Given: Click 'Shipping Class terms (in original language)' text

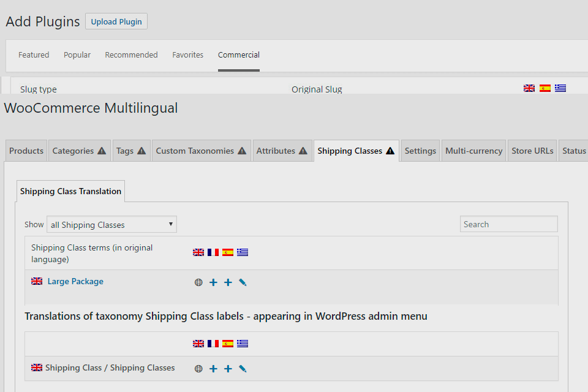Looking at the screenshot, I should click(92, 253).
